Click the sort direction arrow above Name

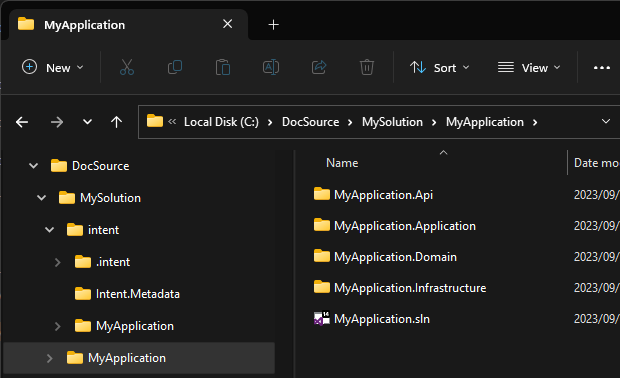pos(444,152)
